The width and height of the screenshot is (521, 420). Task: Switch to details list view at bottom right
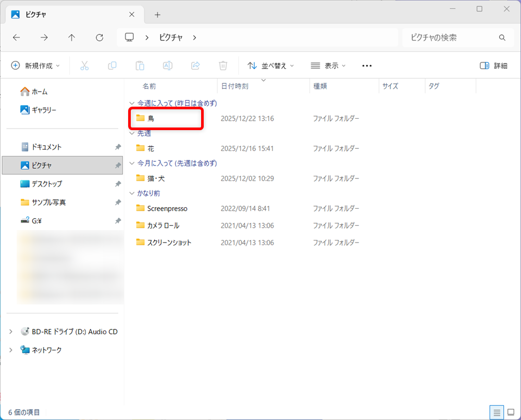497,412
